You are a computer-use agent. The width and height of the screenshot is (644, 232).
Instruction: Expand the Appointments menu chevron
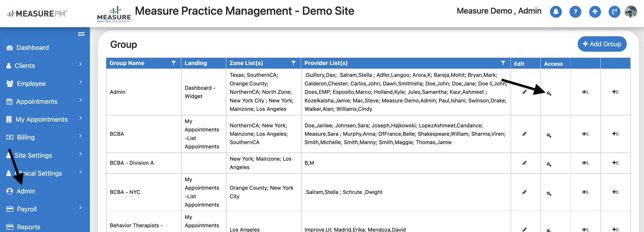pyautogui.click(x=81, y=100)
